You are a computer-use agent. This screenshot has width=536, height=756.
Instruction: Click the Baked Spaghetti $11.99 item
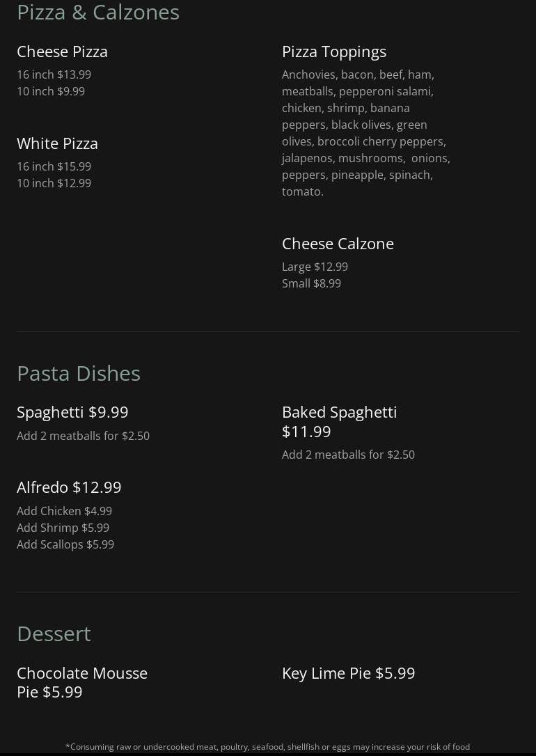(x=339, y=421)
